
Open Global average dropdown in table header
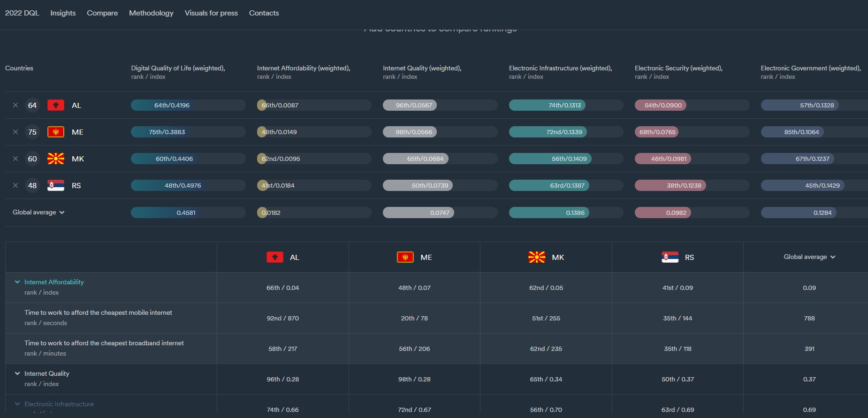point(809,257)
